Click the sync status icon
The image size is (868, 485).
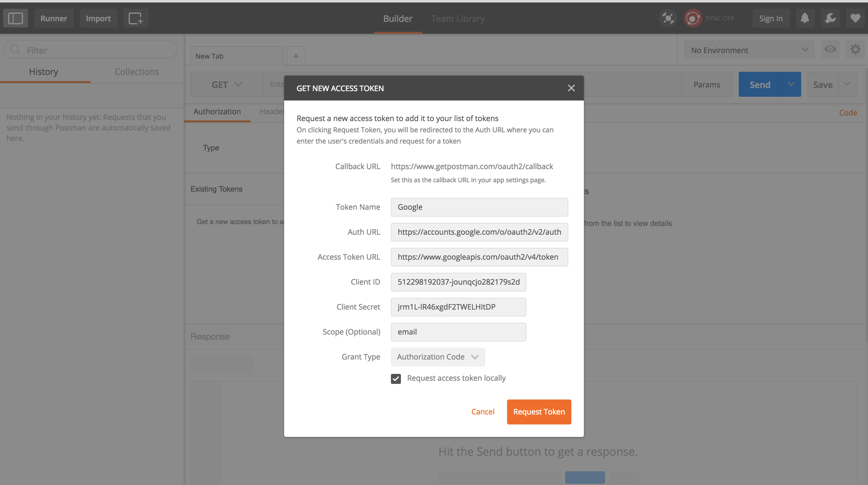(x=693, y=18)
